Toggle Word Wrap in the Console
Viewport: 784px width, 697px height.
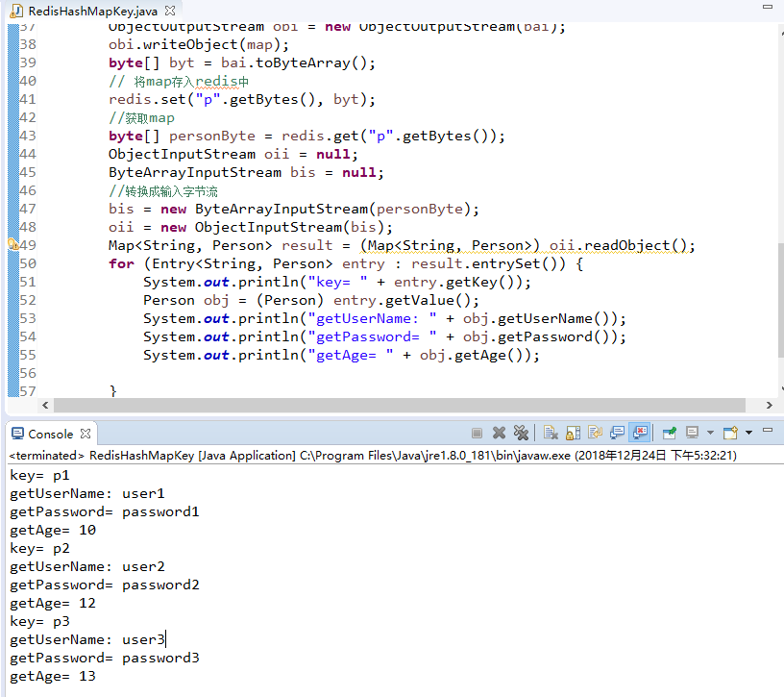(595, 433)
